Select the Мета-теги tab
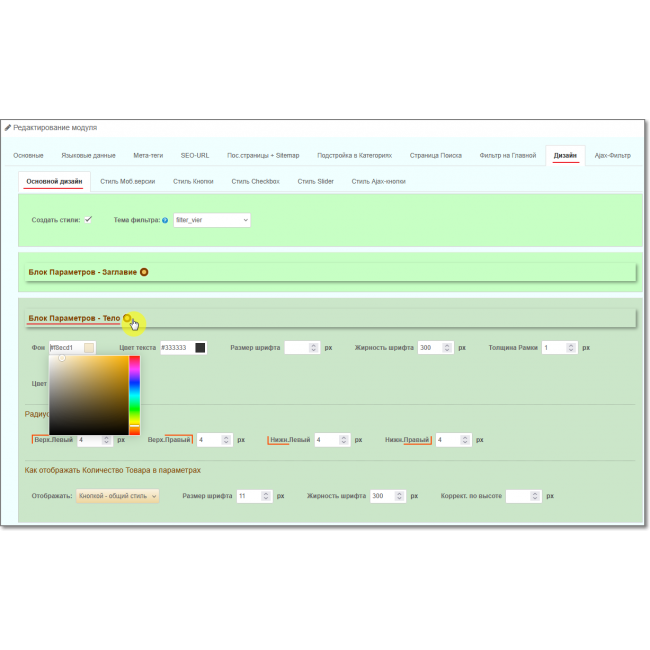The height and width of the screenshot is (650, 650). (148, 156)
